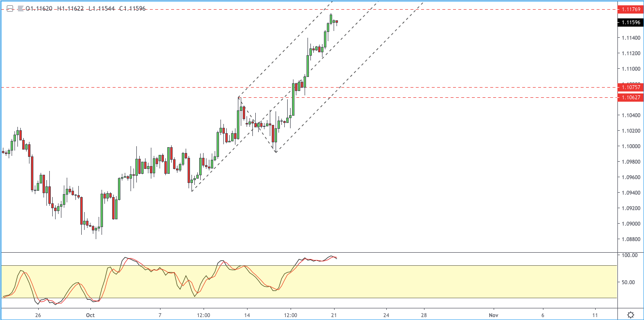
Task: Select the red 1.10627 price label
Action: [x=630, y=97]
